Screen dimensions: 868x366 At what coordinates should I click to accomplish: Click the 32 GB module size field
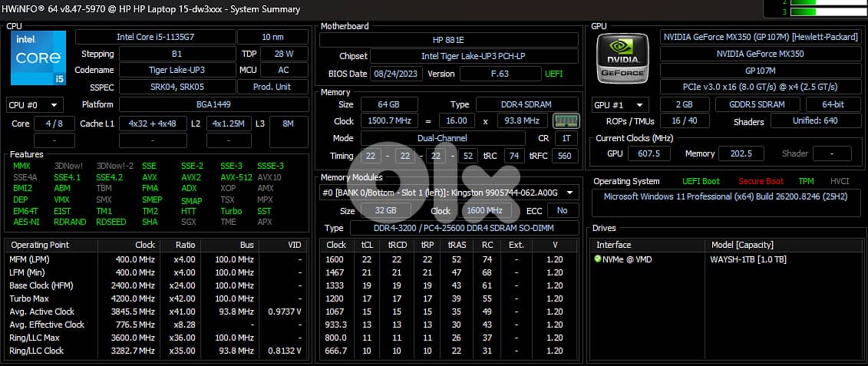(x=386, y=211)
